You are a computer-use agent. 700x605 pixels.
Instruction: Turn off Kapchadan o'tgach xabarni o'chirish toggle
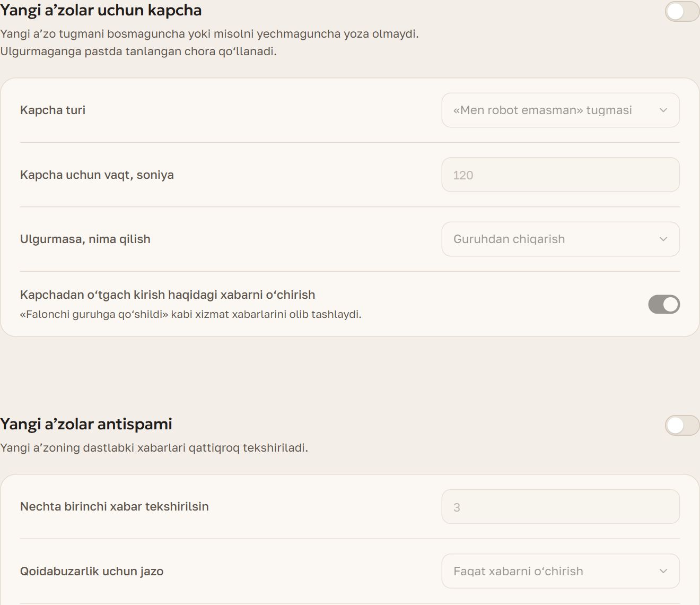pos(664,304)
